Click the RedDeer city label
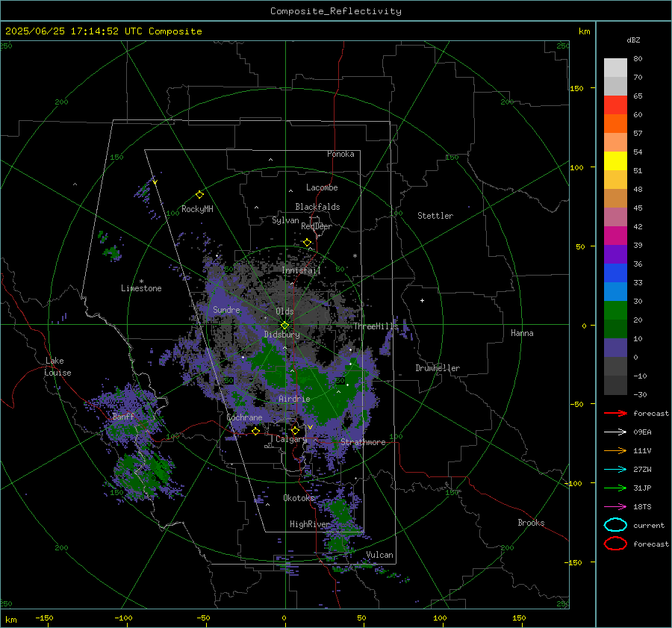This screenshot has height=628, width=672. point(317,226)
